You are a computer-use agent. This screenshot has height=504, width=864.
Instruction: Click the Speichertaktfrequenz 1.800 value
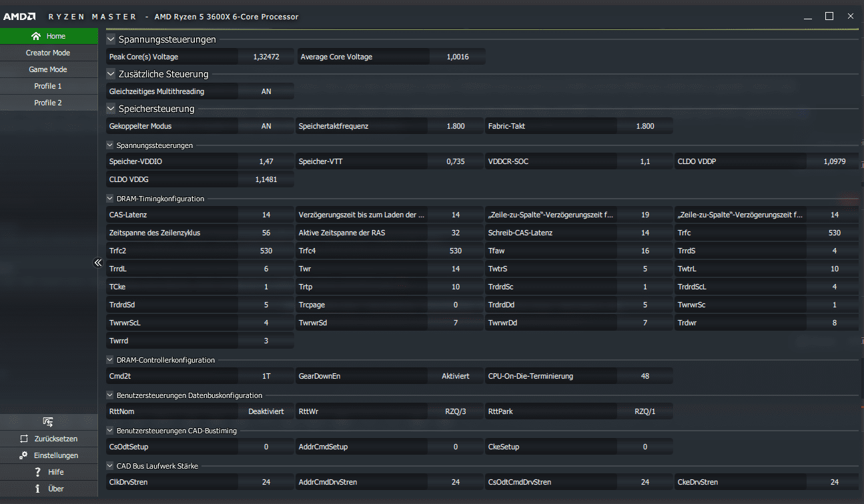[456, 126]
